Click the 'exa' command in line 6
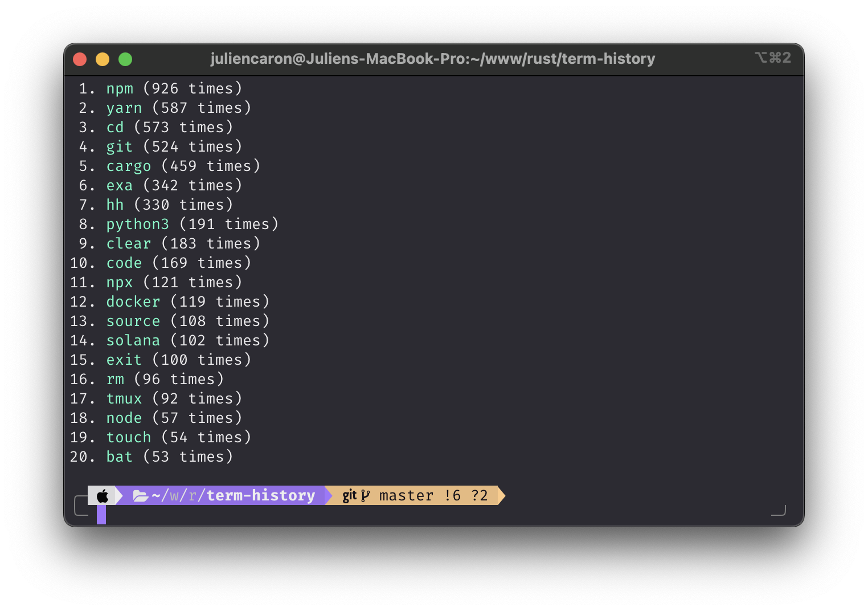This screenshot has height=611, width=868. pos(120,186)
